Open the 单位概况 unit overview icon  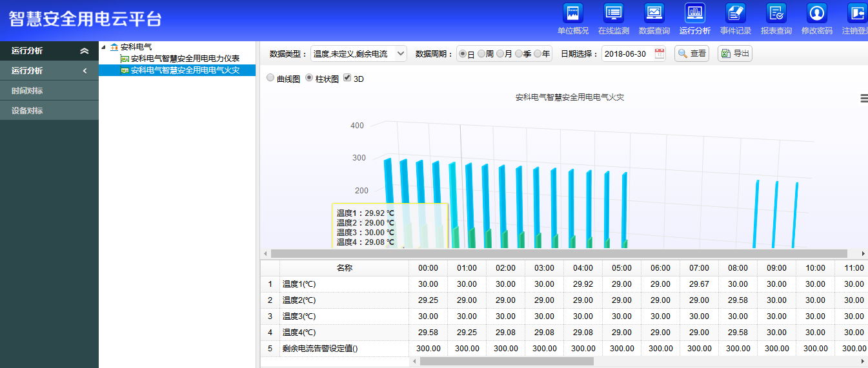click(573, 13)
